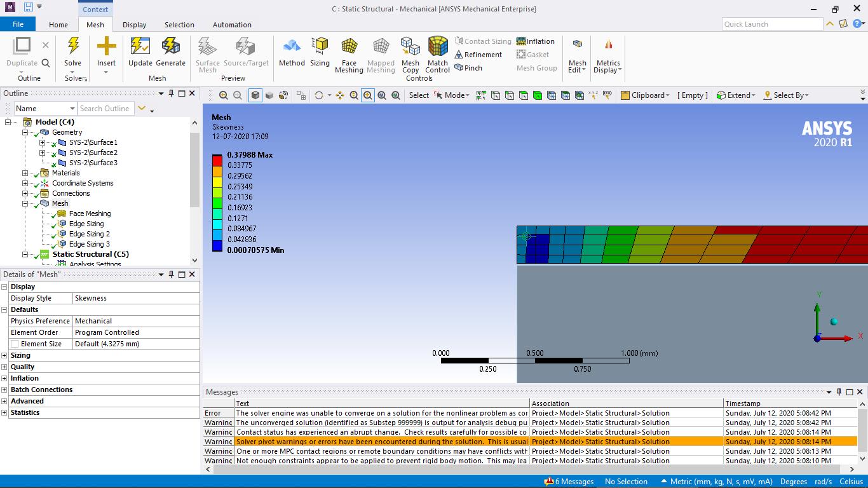
Task: Switch to the Display ribbon tab
Action: [x=134, y=25]
